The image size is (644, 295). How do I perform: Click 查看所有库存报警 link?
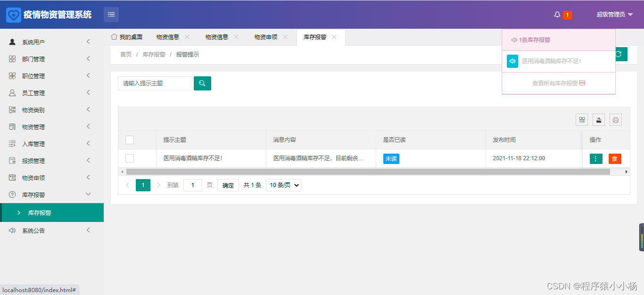[x=559, y=83]
